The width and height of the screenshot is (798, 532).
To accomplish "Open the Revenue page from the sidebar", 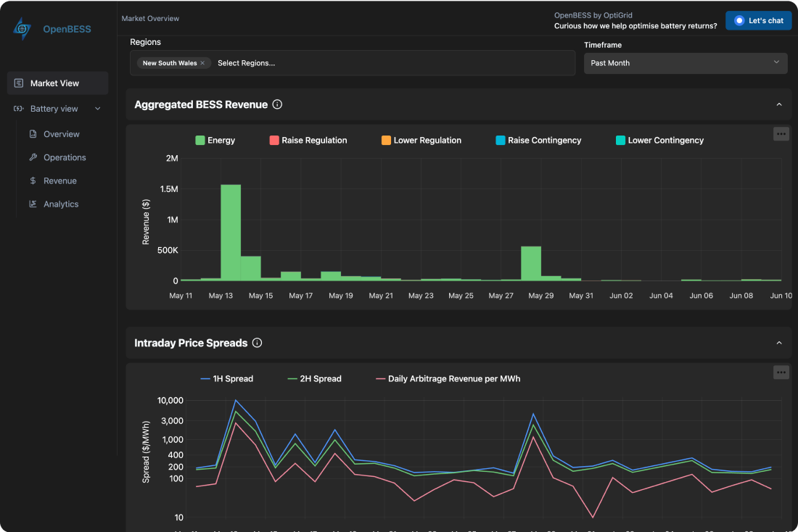I will [59, 180].
